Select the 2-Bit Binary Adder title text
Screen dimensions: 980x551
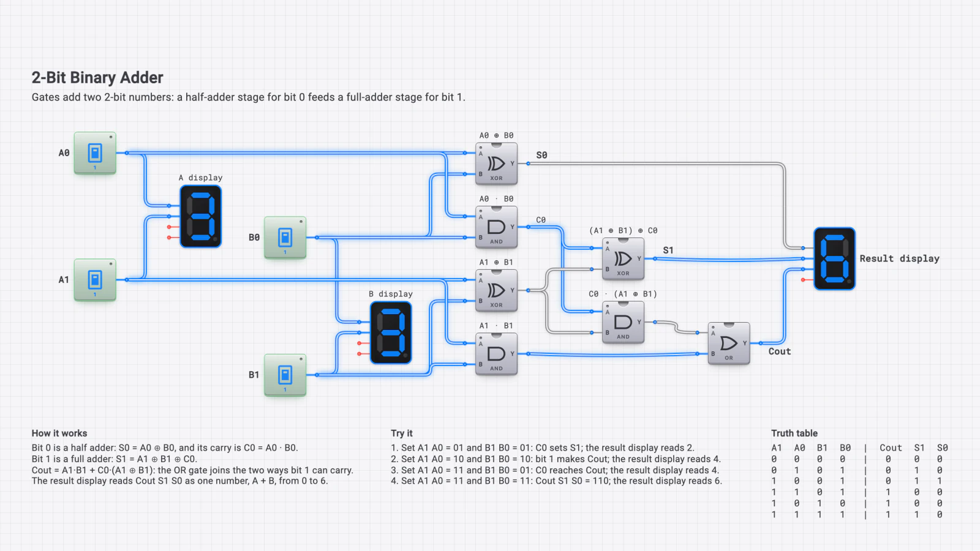pos(97,78)
